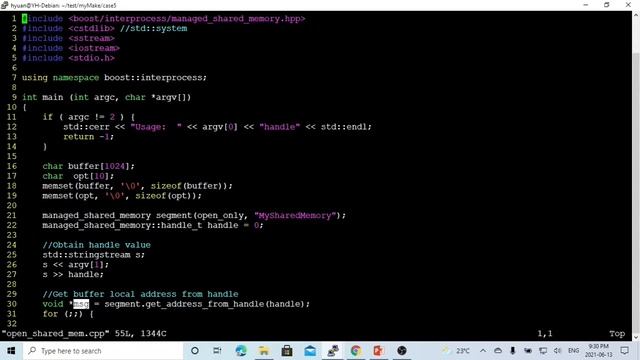Click the terminal scrollbar up arrow
This screenshot has height=360, width=640.
[636, 15]
